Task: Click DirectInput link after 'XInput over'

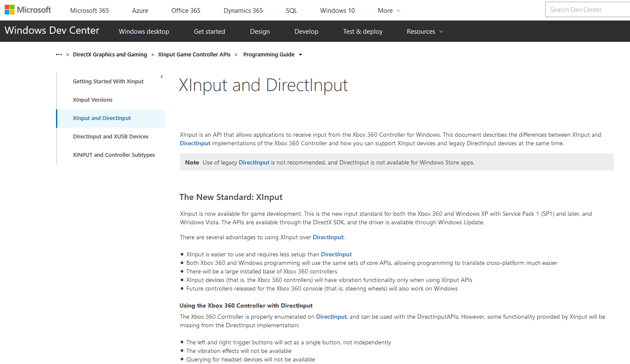Action: 328,238
